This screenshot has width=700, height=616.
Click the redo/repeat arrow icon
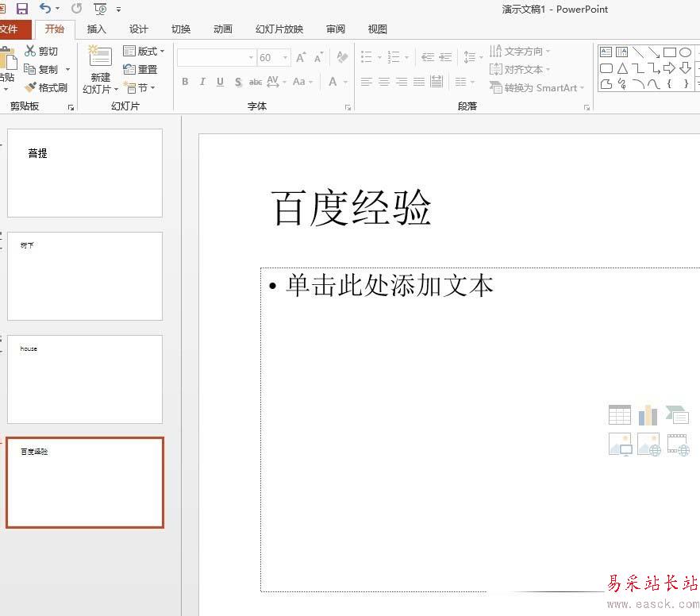77,8
